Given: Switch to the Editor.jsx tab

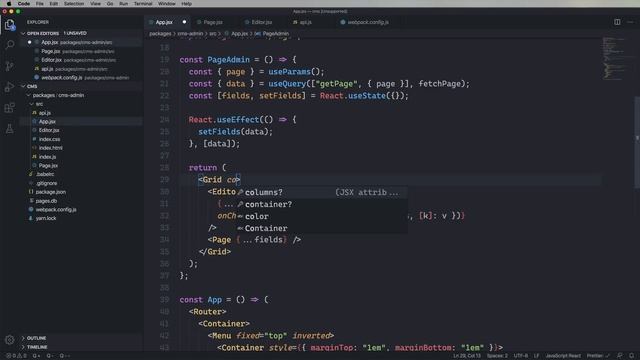Looking at the screenshot, I should pyautogui.click(x=262, y=22).
